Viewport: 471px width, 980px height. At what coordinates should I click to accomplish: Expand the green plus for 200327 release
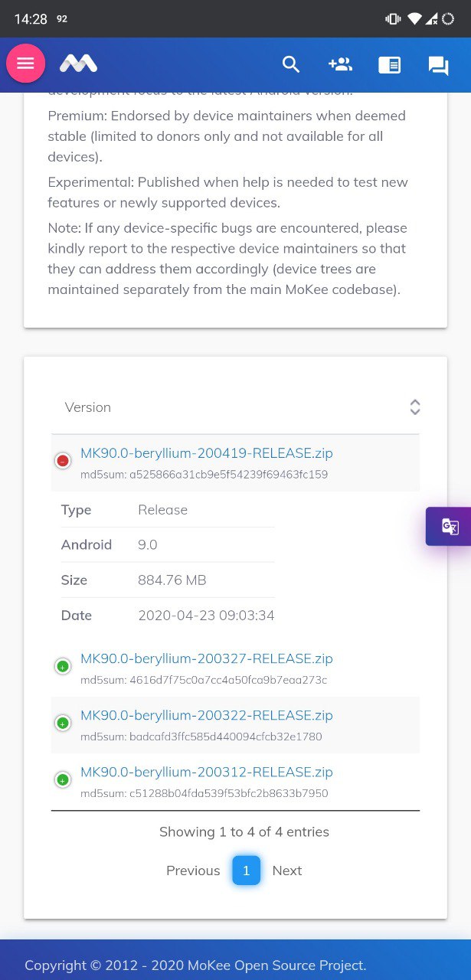[63, 666]
